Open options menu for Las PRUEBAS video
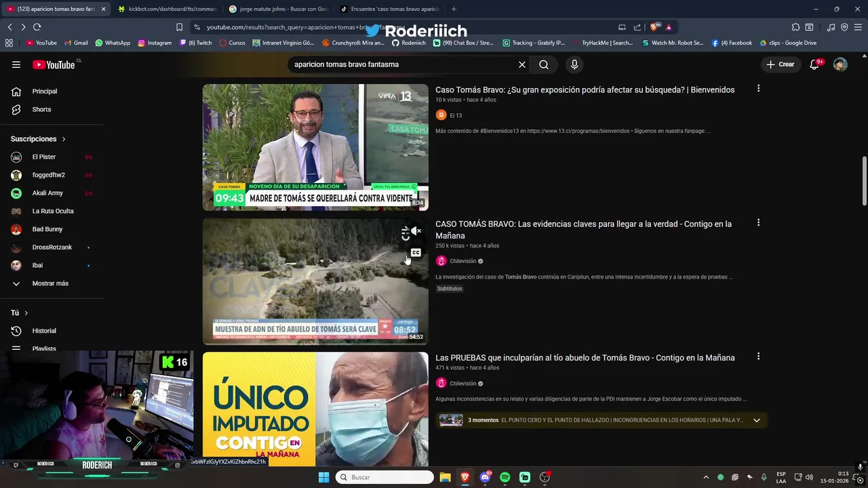Viewport: 868px width, 488px height. pos(758,356)
